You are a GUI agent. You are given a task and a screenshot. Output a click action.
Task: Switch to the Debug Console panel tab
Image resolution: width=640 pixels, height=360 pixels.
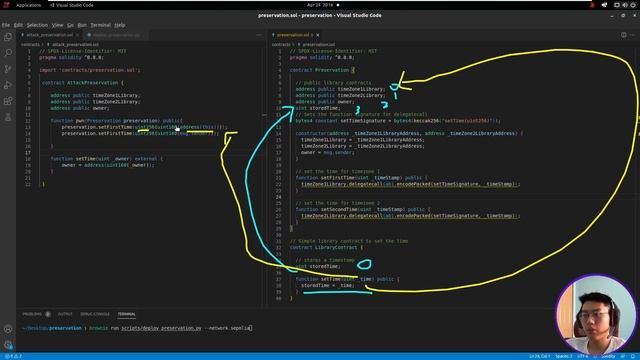(x=95, y=314)
